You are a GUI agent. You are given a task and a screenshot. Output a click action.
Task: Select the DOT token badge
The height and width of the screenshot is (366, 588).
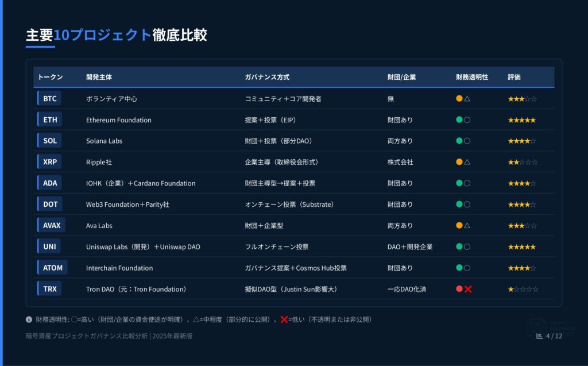point(50,204)
